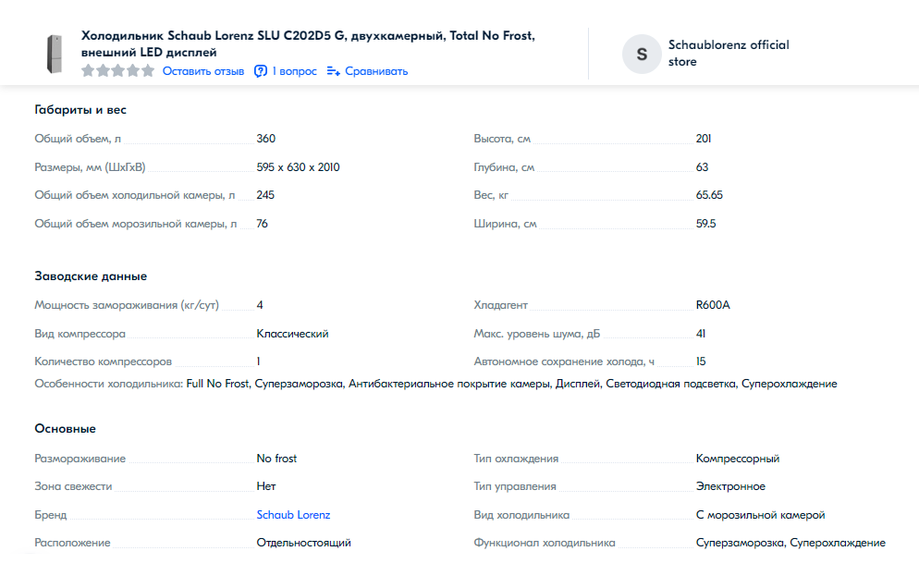Open the Schaublorenz official store page
This screenshot has width=919, height=588.
pyautogui.click(x=729, y=54)
